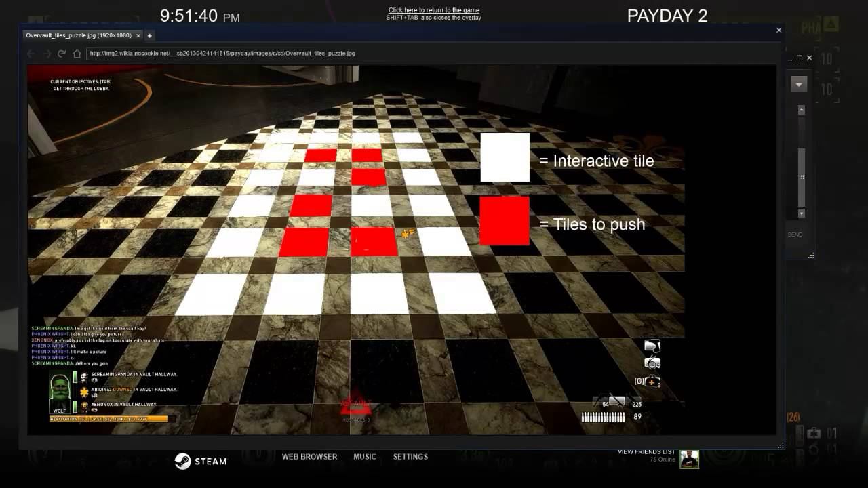The image size is (868, 488).
Task: Open the Music overlay menu
Action: 365,457
